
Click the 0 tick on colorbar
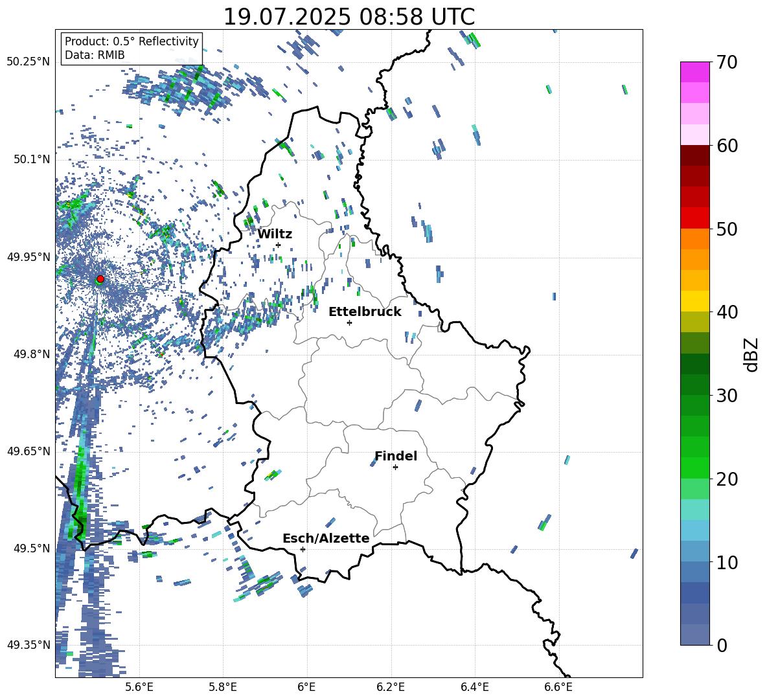click(722, 645)
